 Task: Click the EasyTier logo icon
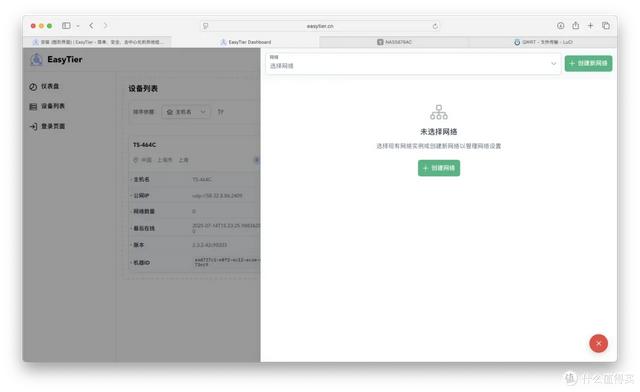(x=36, y=60)
